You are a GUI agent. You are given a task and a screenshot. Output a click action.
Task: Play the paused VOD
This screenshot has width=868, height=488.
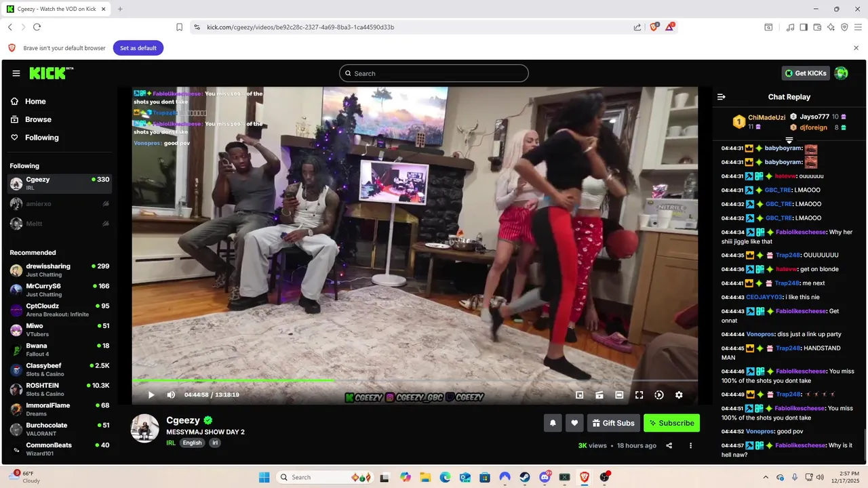coord(151,395)
